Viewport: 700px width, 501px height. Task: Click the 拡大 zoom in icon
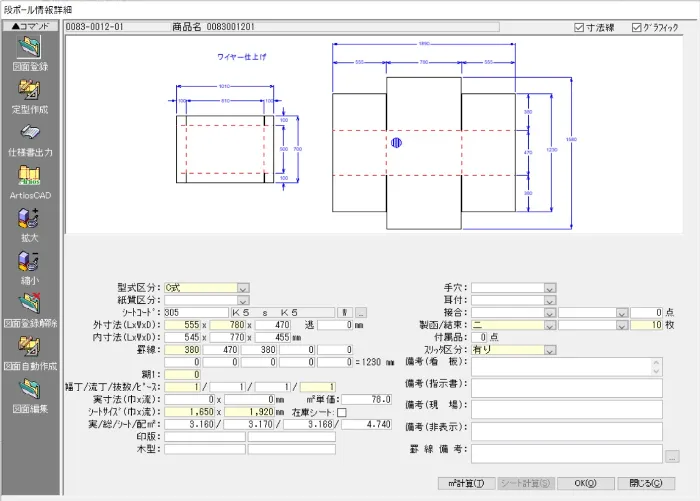pos(31,220)
